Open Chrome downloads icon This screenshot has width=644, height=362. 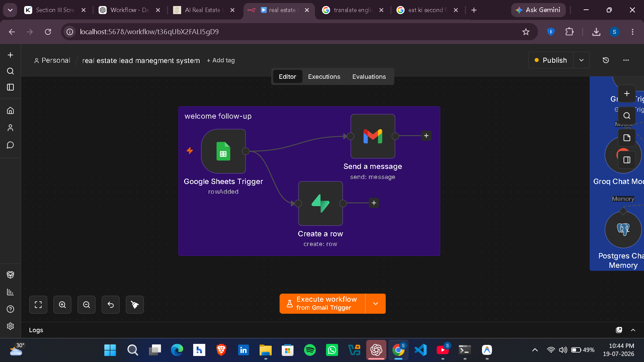pyautogui.click(x=596, y=32)
